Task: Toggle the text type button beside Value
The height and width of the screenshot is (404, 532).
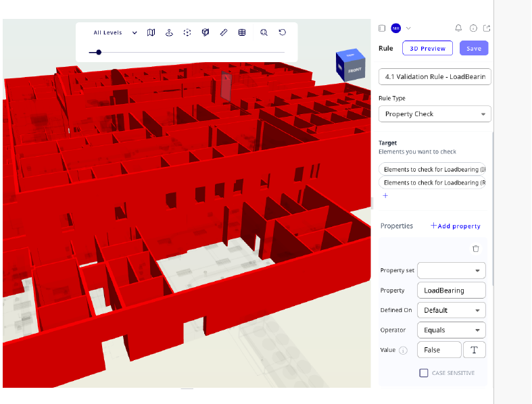Action: tap(474, 350)
